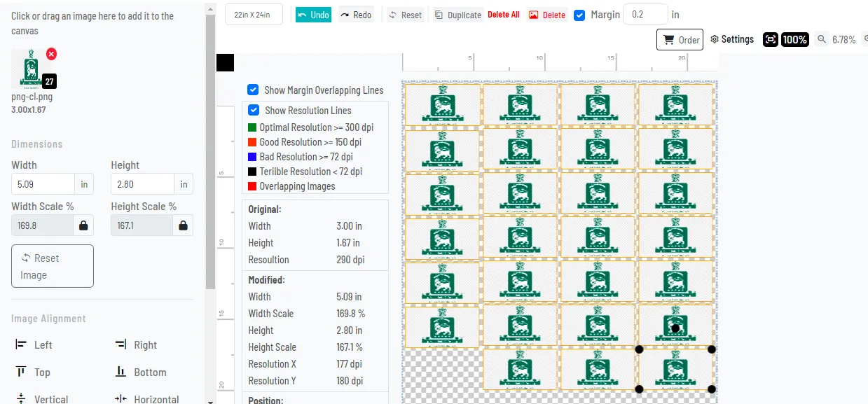Toggle the Margin checkbox
Viewport: 868px width, 404px height.
(x=579, y=15)
